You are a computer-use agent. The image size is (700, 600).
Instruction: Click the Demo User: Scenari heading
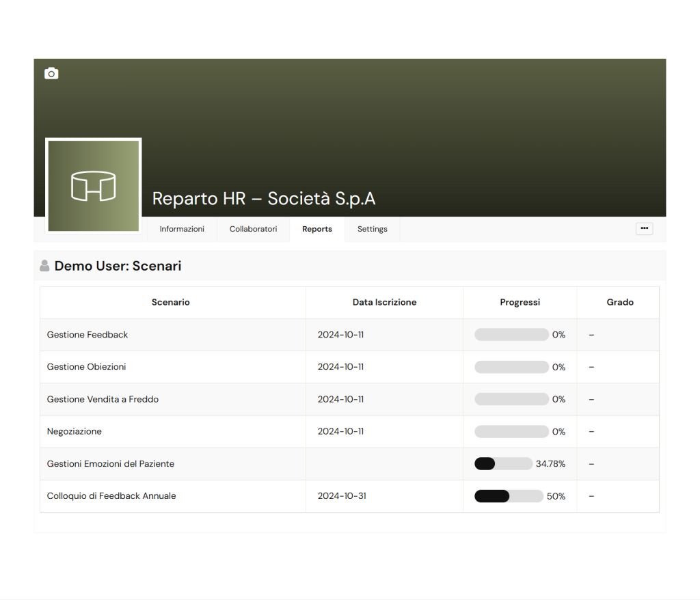[x=118, y=266]
